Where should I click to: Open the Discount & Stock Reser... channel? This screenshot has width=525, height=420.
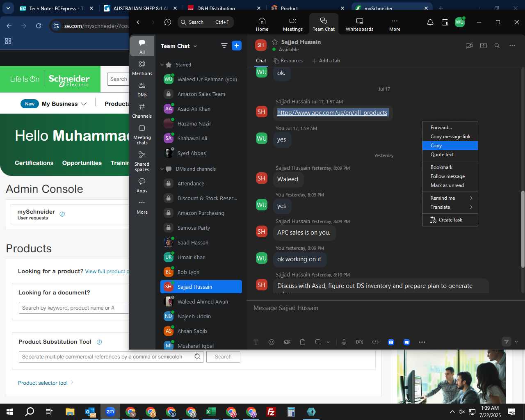pyautogui.click(x=201, y=198)
